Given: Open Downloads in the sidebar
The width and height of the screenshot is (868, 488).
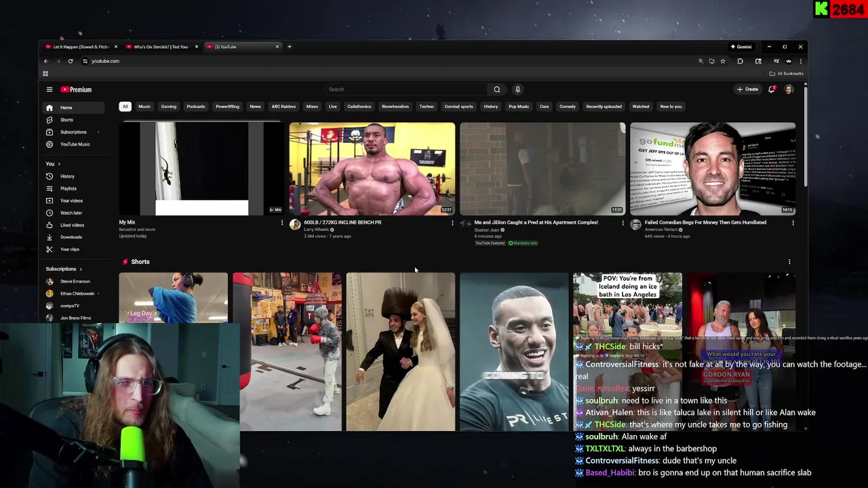Looking at the screenshot, I should coord(75,237).
